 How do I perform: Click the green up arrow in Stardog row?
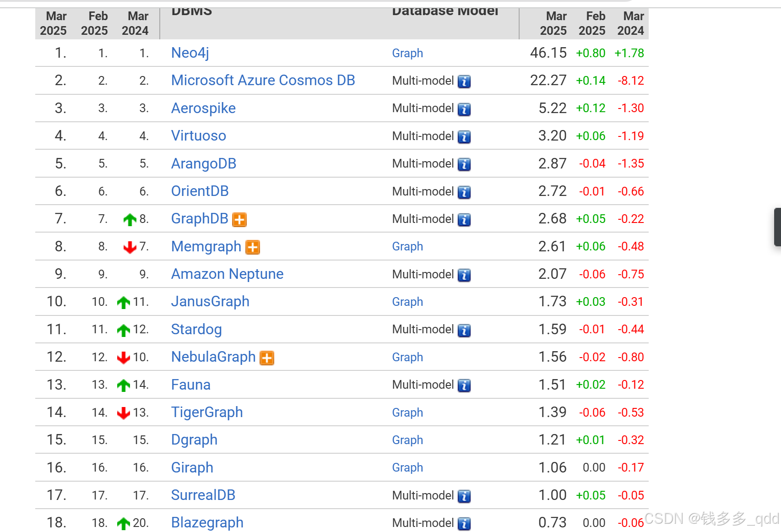click(124, 331)
